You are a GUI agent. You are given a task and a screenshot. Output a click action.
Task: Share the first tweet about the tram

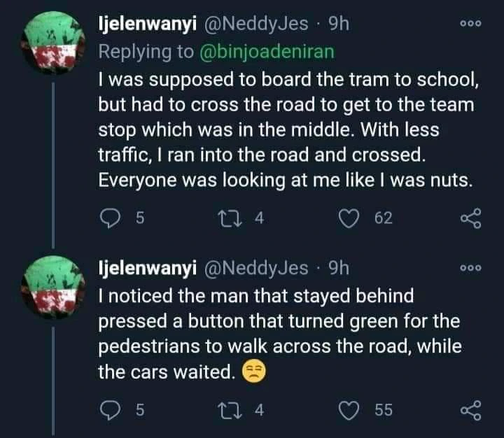(x=472, y=220)
